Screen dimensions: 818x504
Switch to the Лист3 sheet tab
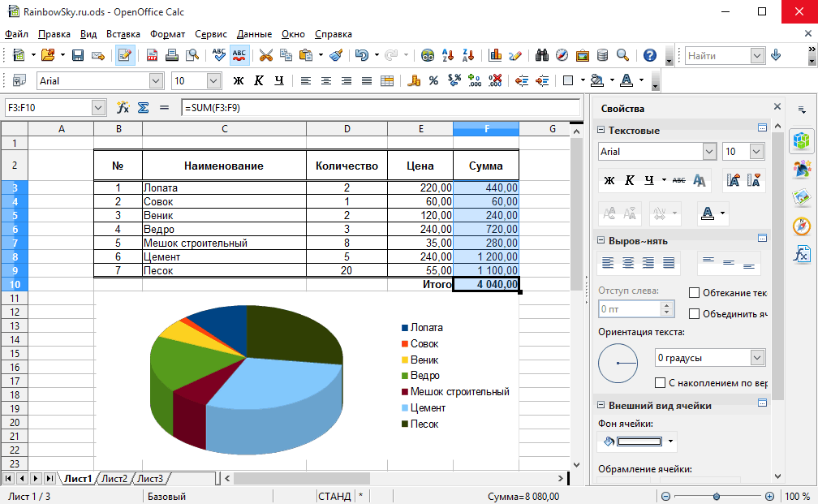tap(150, 479)
